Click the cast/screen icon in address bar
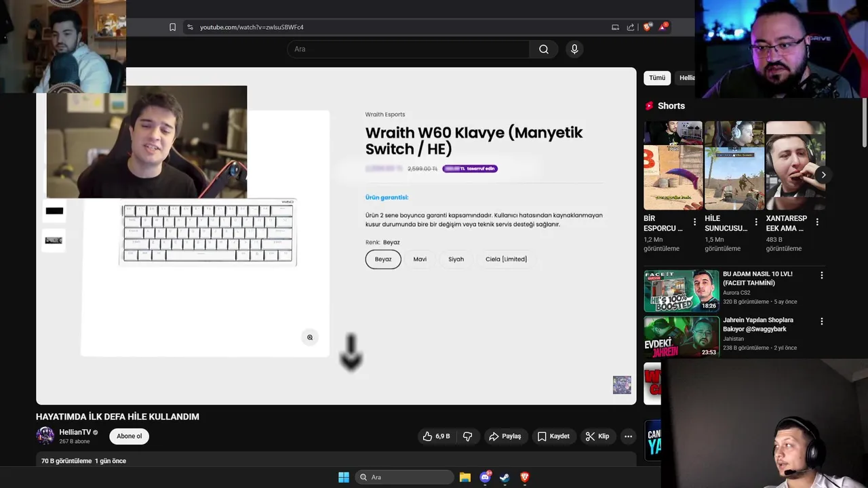This screenshot has height=488, width=868. (x=615, y=27)
